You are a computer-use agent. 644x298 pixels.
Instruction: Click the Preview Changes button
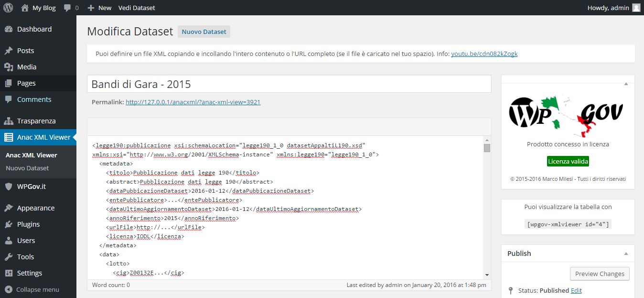(x=600, y=274)
